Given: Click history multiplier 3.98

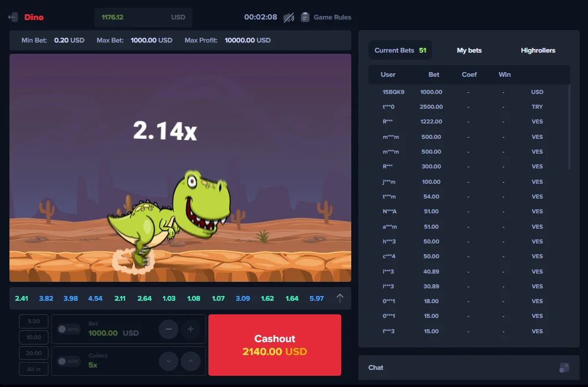Looking at the screenshot, I should (x=70, y=298).
